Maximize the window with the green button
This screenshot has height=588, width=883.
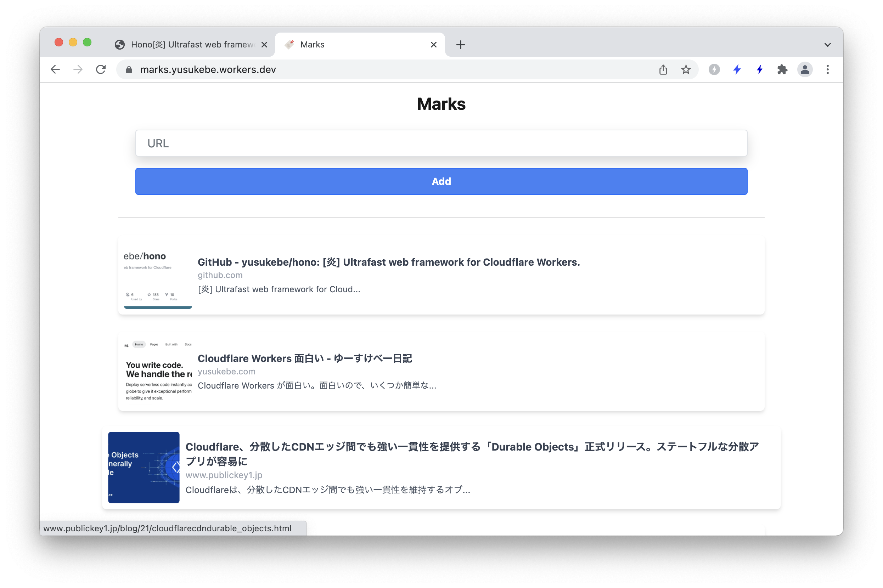(88, 43)
